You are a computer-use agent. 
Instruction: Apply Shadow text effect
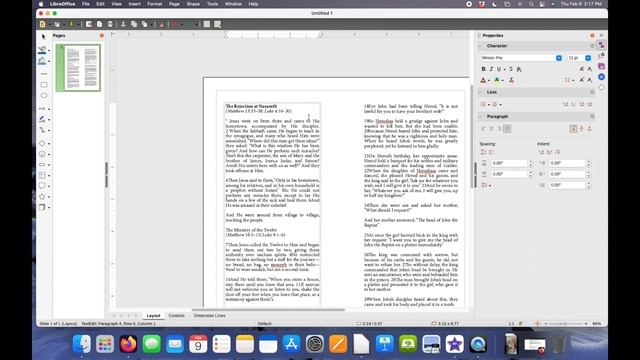[x=519, y=69]
